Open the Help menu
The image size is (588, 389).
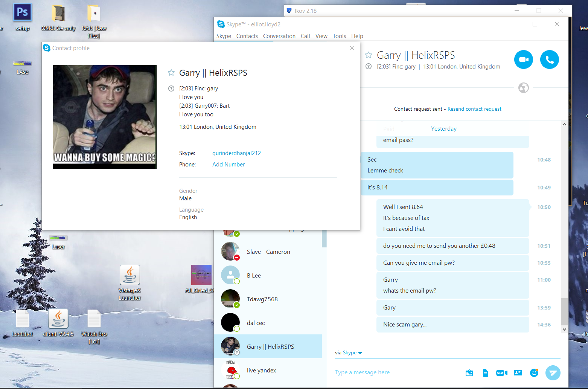tap(357, 36)
